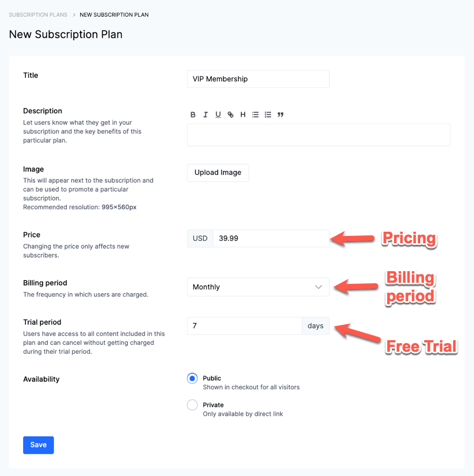The height and width of the screenshot is (476, 474).
Task: Select the Public availability option
Action: 193,379
